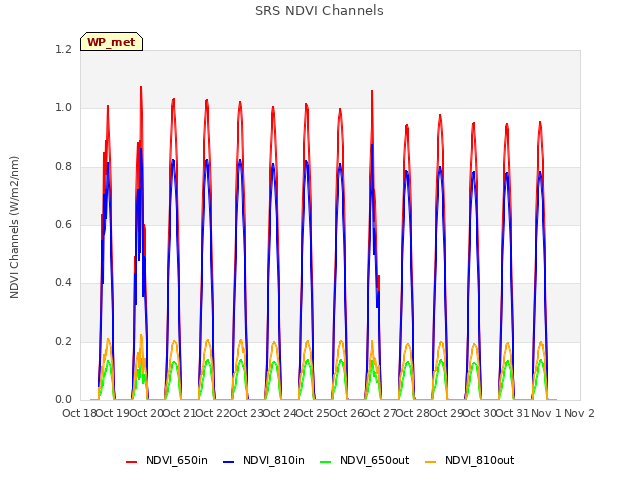Click the green NDVI_650out legend swatch
The image size is (640, 480).
[x=326, y=462]
